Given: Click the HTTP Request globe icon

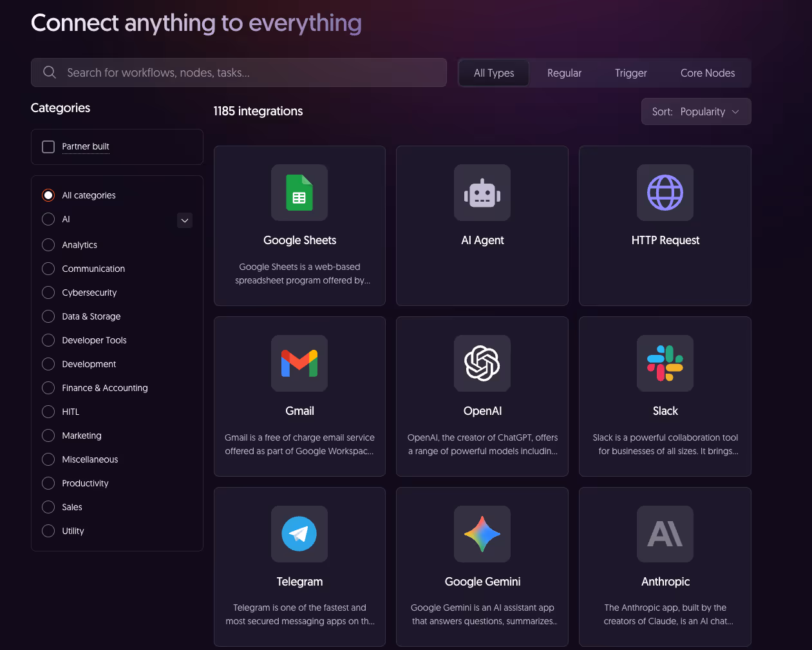Looking at the screenshot, I should click(665, 193).
